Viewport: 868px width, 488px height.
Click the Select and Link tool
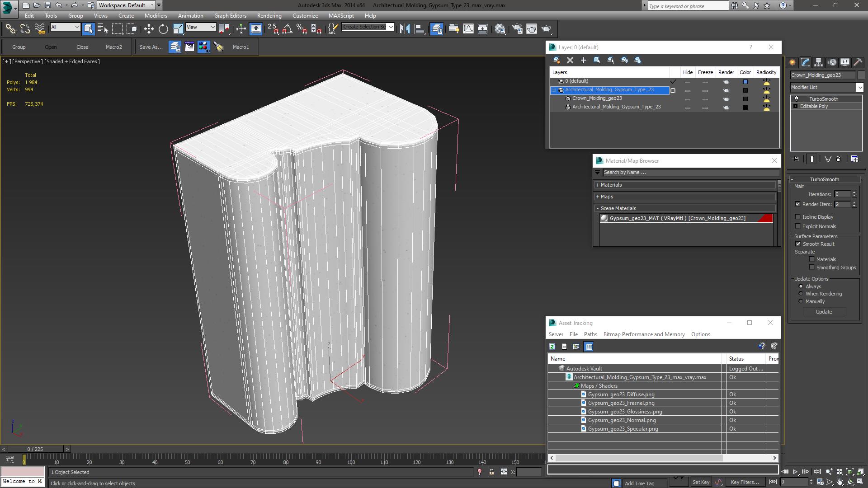(10, 29)
